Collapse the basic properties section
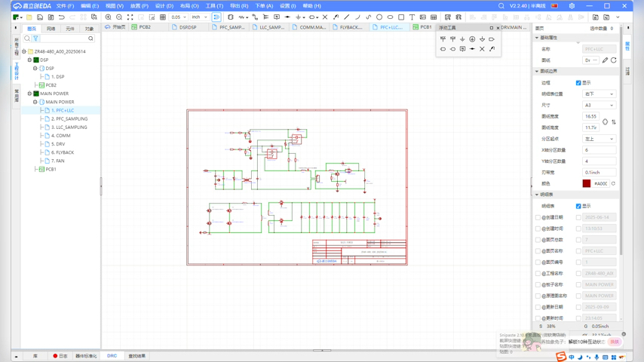The width and height of the screenshot is (644, 362). (x=537, y=38)
